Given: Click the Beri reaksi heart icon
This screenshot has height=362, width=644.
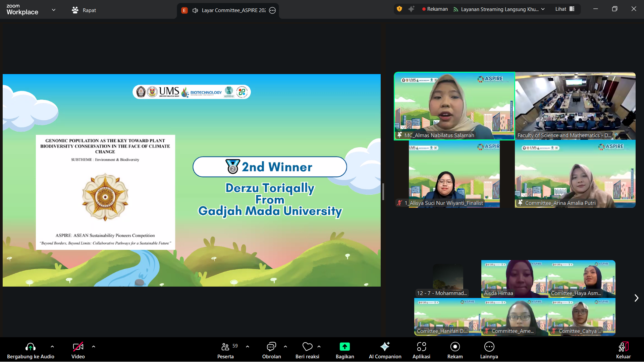Looking at the screenshot, I should click(307, 347).
